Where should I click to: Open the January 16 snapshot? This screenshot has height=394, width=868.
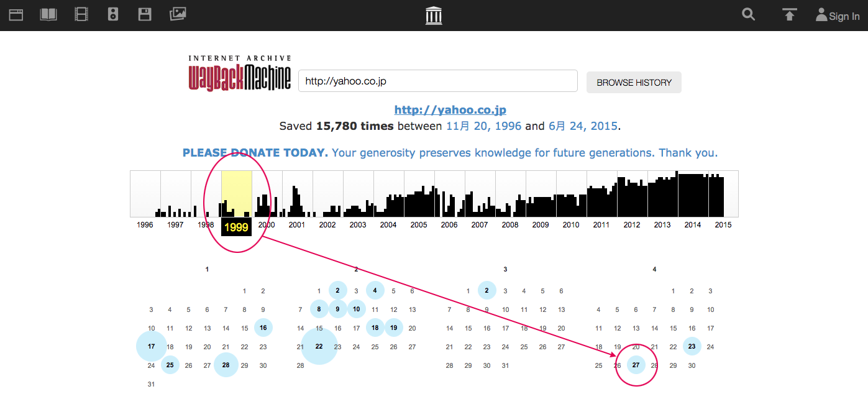tap(263, 328)
